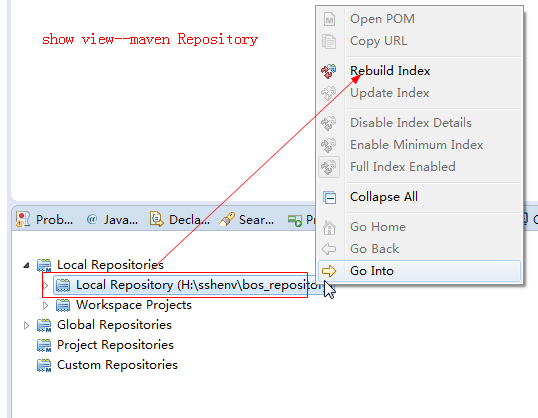The height and width of the screenshot is (418, 538).
Task: Click the Custom Repositories folder icon
Action: click(44, 365)
